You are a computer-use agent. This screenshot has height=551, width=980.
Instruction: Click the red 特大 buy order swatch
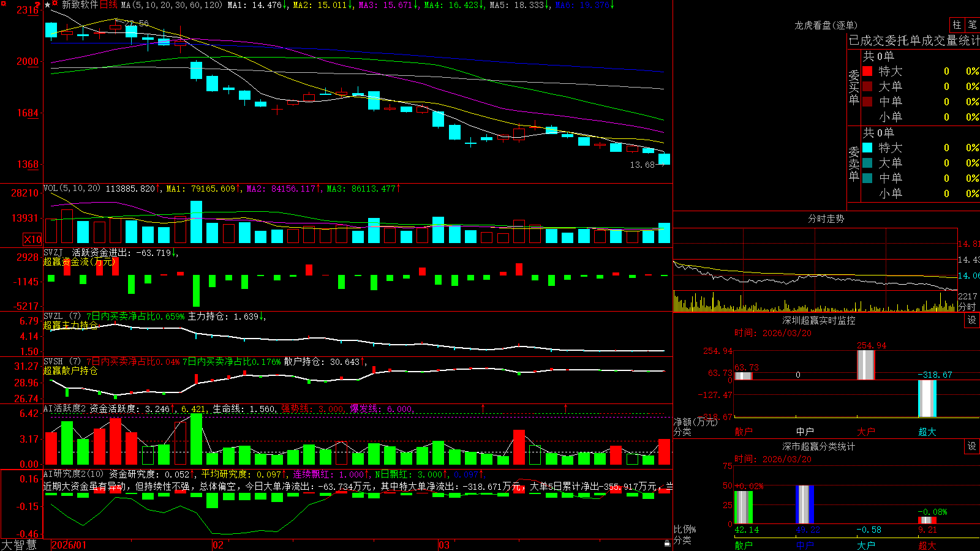click(x=867, y=71)
